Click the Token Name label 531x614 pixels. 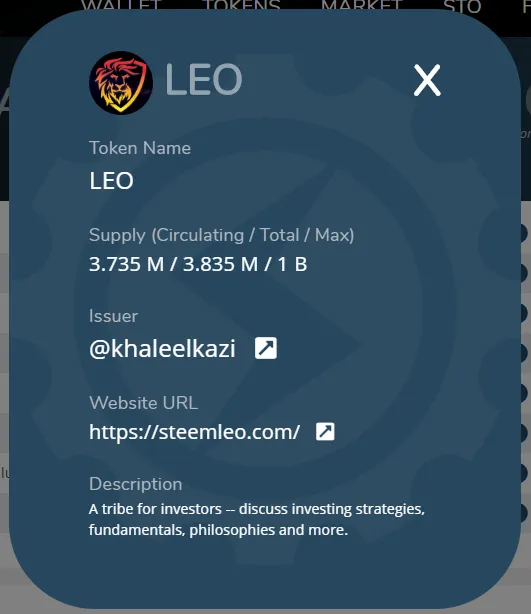140,148
